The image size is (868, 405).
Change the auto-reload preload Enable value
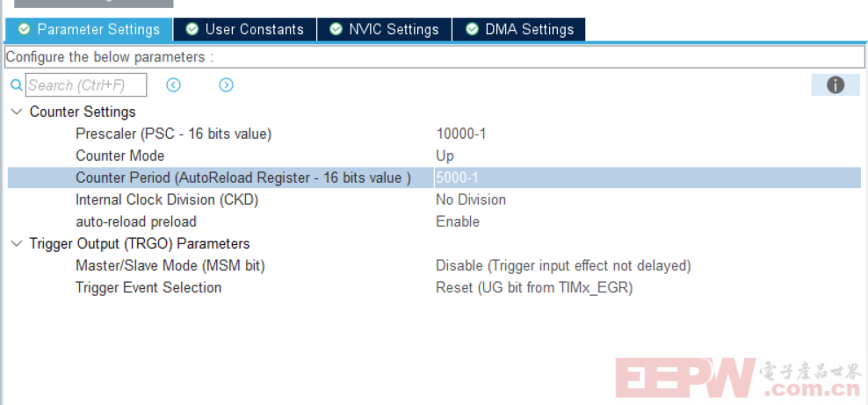pos(457,221)
